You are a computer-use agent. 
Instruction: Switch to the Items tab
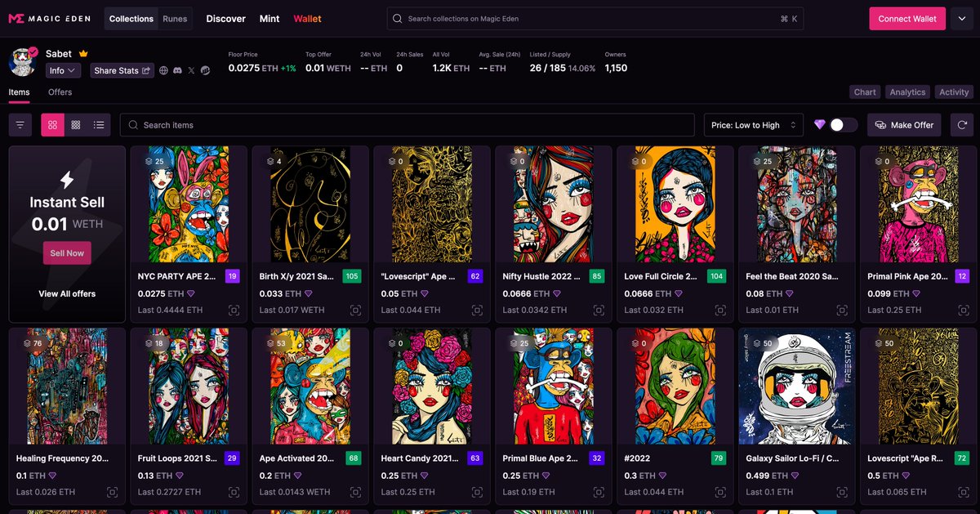(x=19, y=92)
